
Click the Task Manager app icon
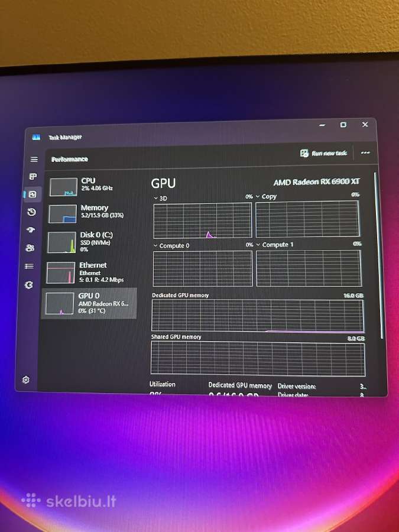[x=36, y=137]
